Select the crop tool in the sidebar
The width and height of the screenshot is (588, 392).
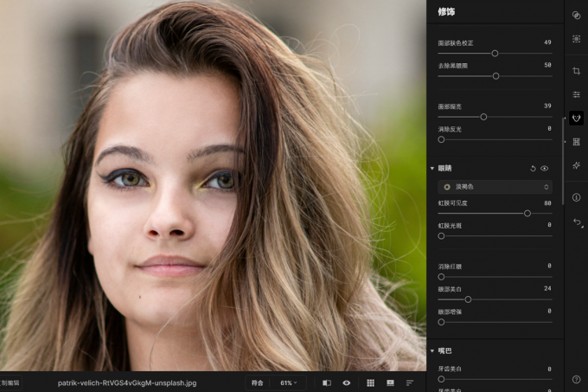[577, 71]
